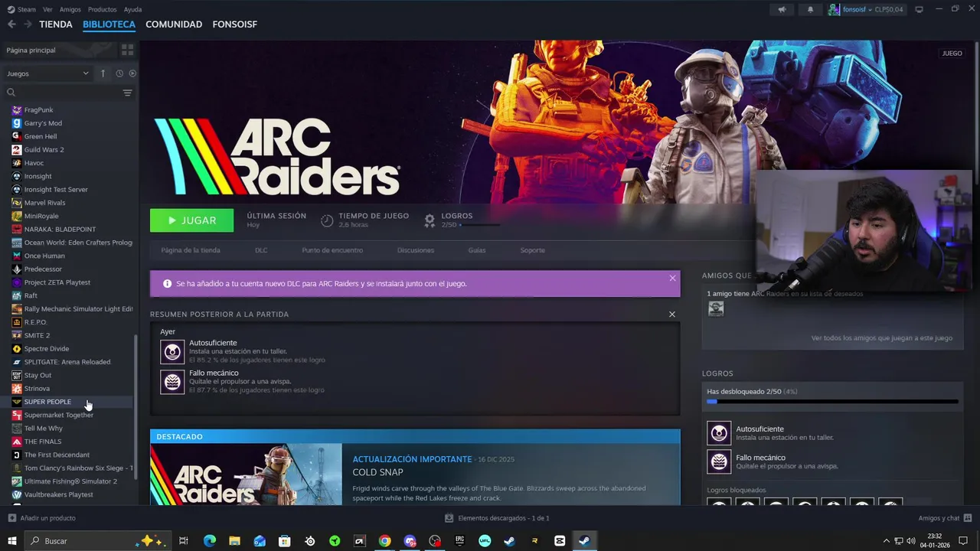Image resolution: width=980 pixels, height=551 pixels.
Task: Toggle the ready-to-play filter icon
Action: pos(132,73)
